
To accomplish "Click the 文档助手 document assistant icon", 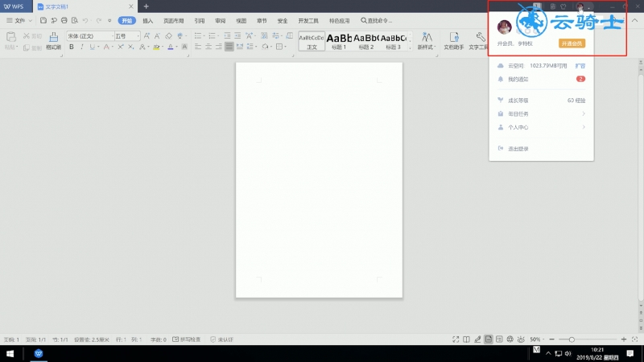I will 453,41.
